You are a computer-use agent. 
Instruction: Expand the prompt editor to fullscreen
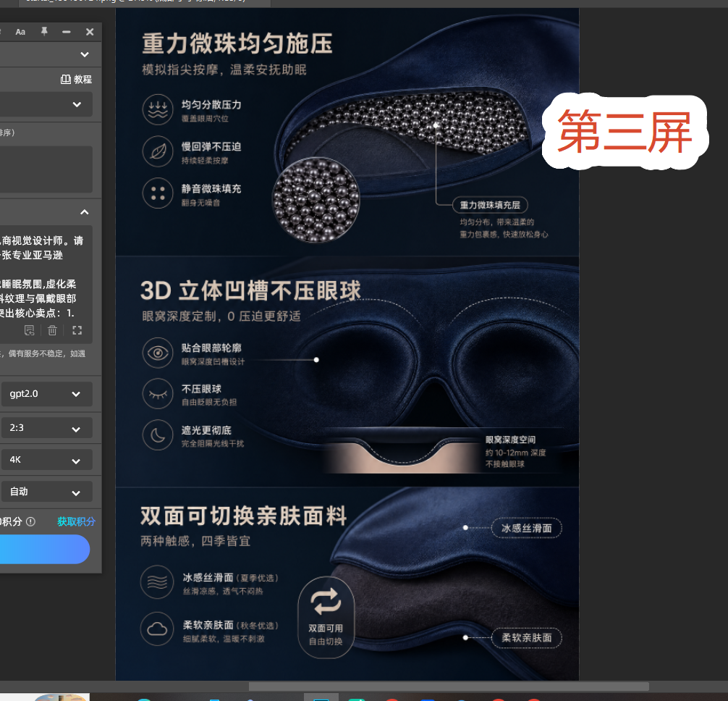[x=77, y=330]
